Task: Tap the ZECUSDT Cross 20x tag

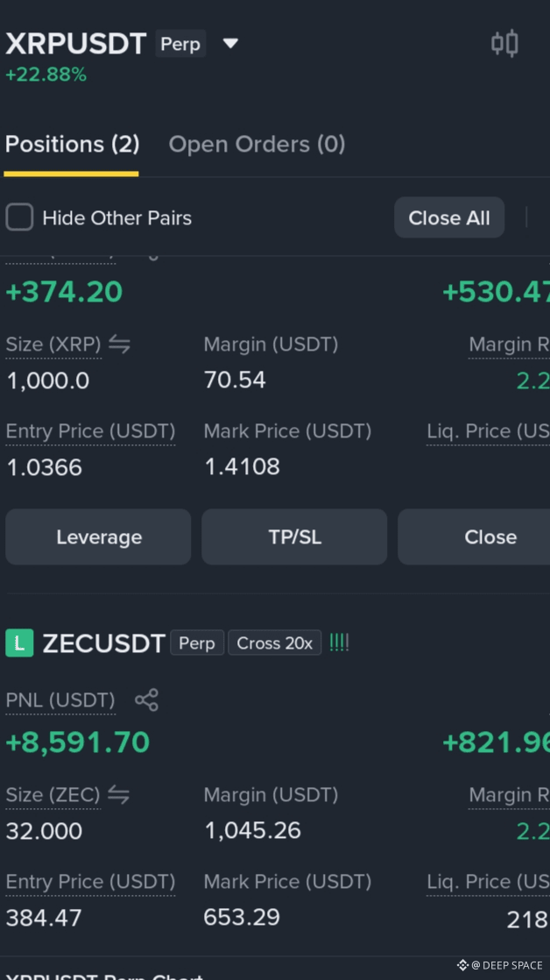Action: 275,643
